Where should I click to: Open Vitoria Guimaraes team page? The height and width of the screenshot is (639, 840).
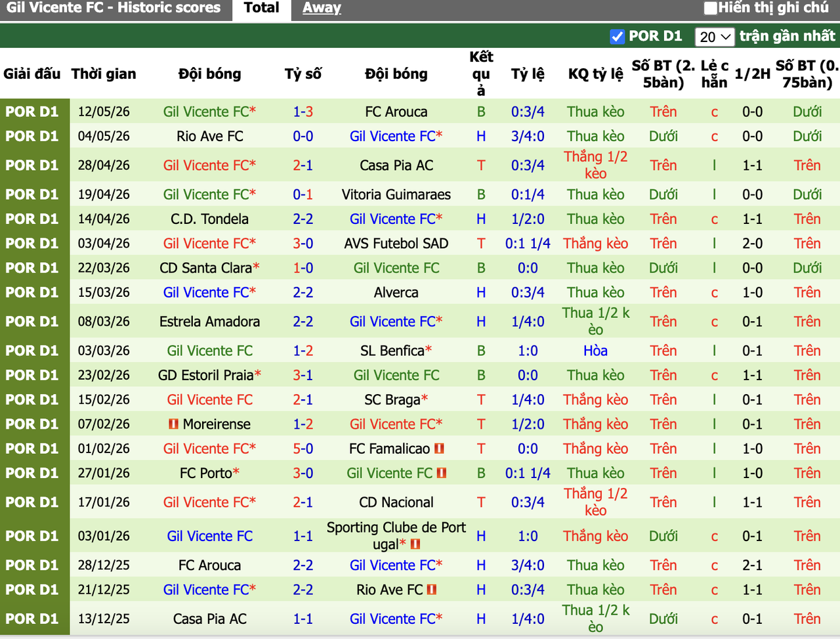click(396, 194)
